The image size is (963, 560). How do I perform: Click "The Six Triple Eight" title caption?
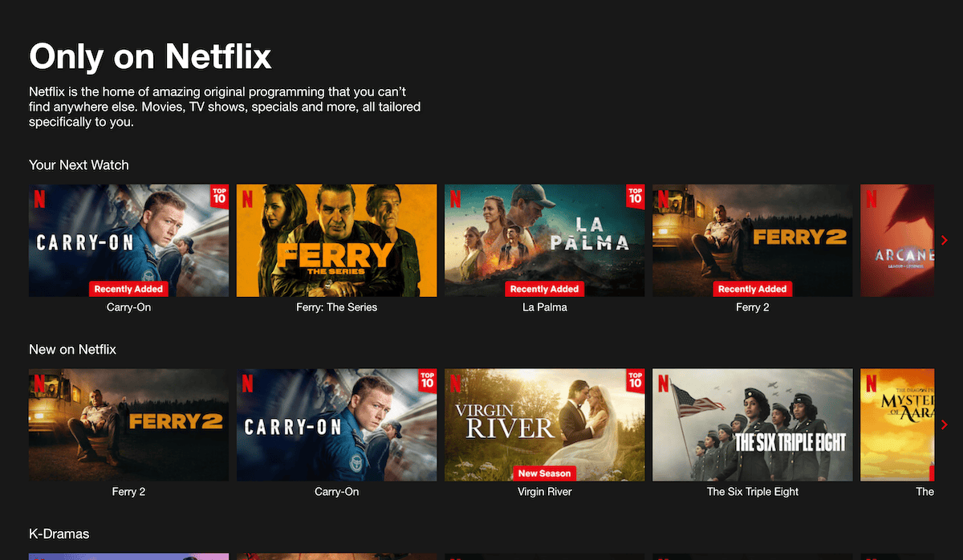(753, 492)
